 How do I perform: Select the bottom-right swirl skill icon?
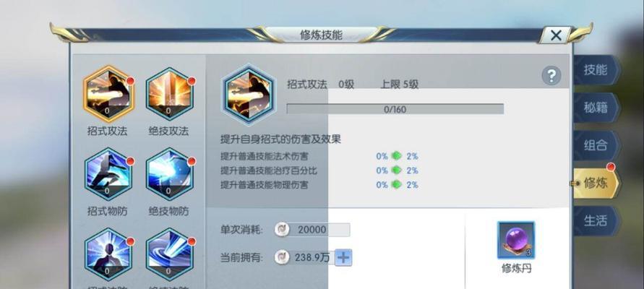point(169,254)
